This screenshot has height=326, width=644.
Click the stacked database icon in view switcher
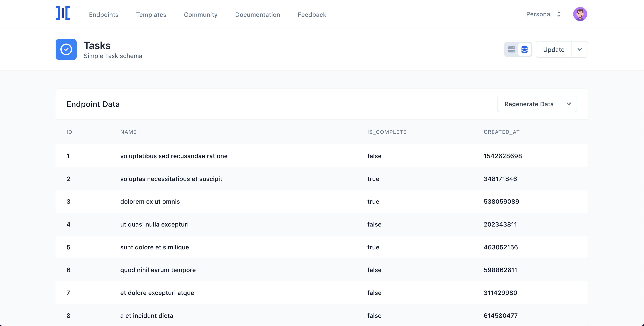(524, 49)
